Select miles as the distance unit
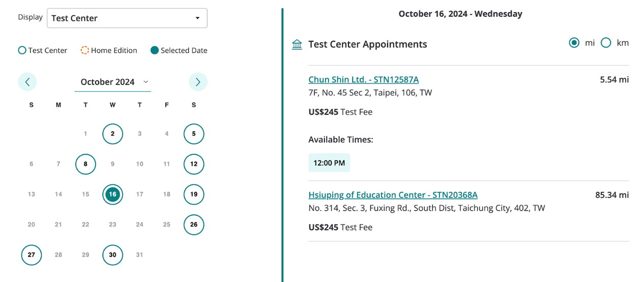 pos(574,43)
